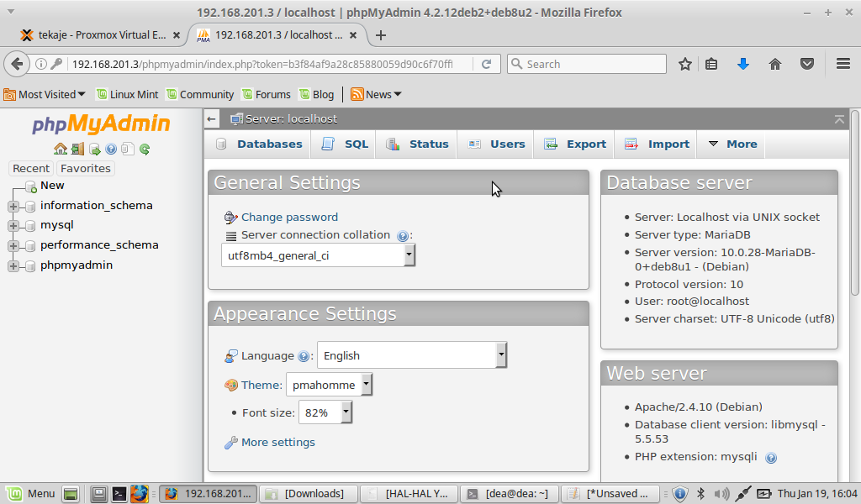The width and height of the screenshot is (861, 504).
Task: Open the Theme dropdown showing pmahomme
Action: tap(329, 385)
